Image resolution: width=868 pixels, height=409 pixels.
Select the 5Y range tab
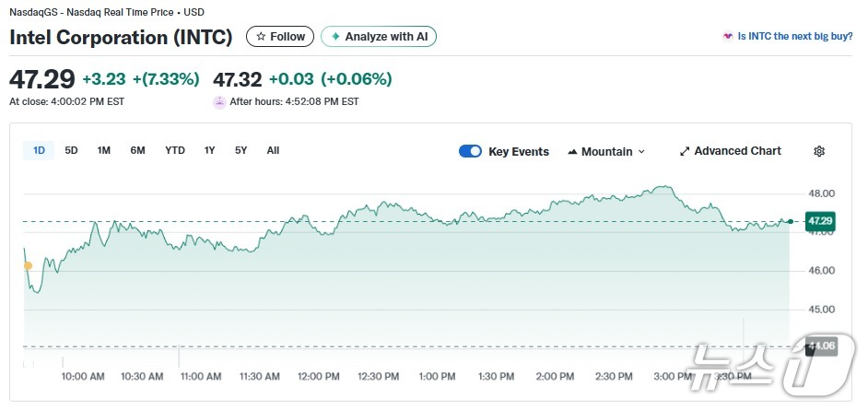[x=240, y=150]
